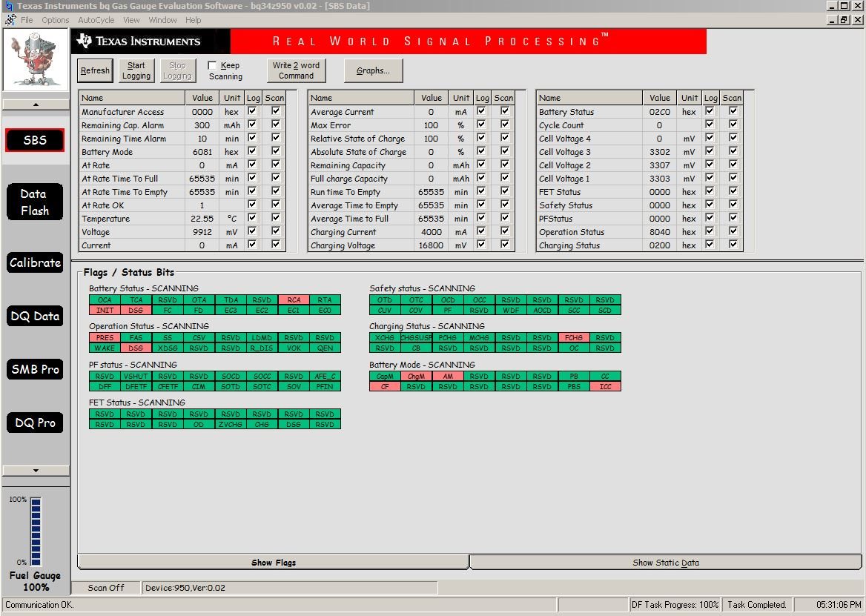Open the Help menu
The image size is (866, 616).
coord(194,20)
